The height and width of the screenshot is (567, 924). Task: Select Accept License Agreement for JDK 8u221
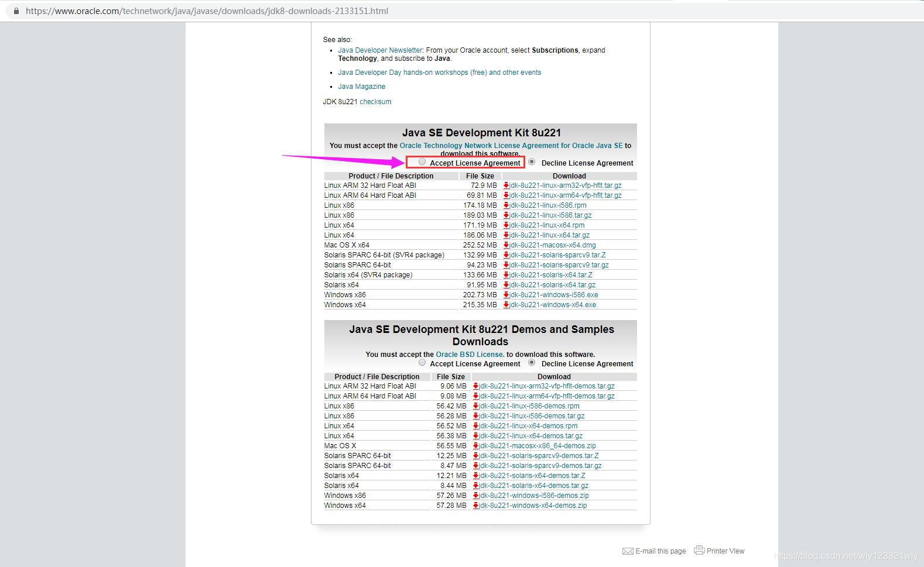(x=422, y=162)
